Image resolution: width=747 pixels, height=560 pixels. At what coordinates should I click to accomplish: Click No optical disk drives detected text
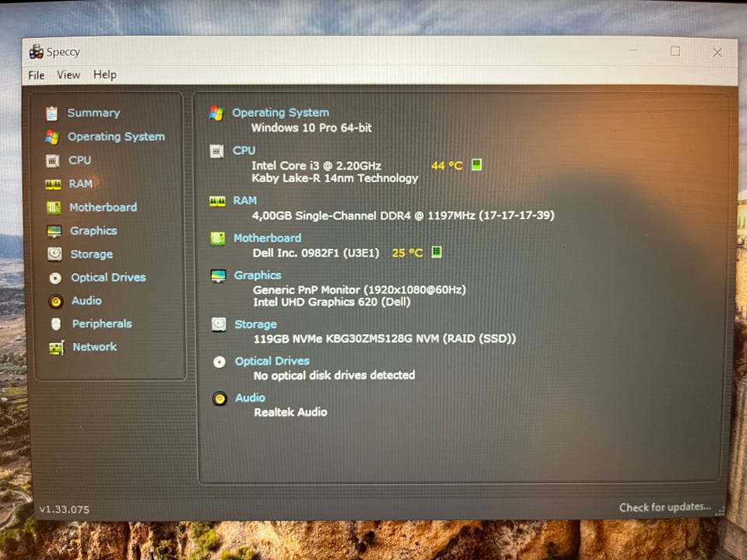(x=334, y=375)
